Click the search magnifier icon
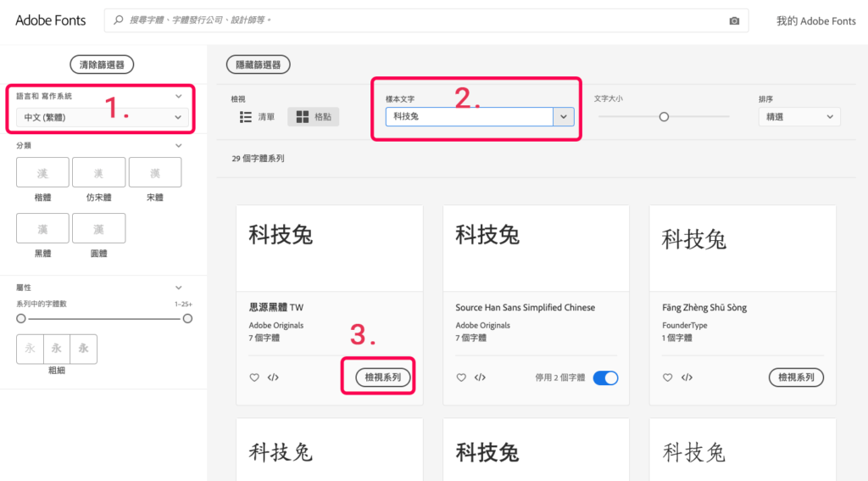The height and width of the screenshot is (481, 868). tap(118, 20)
